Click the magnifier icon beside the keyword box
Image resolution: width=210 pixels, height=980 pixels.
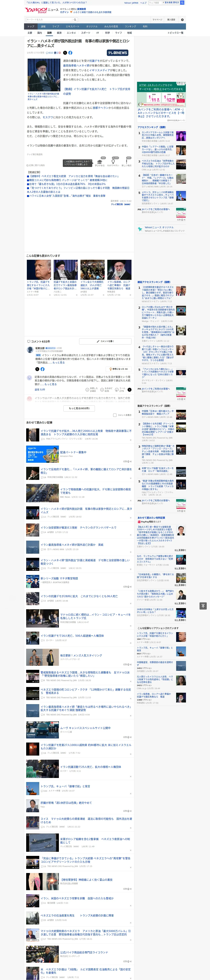tap(75, 20)
